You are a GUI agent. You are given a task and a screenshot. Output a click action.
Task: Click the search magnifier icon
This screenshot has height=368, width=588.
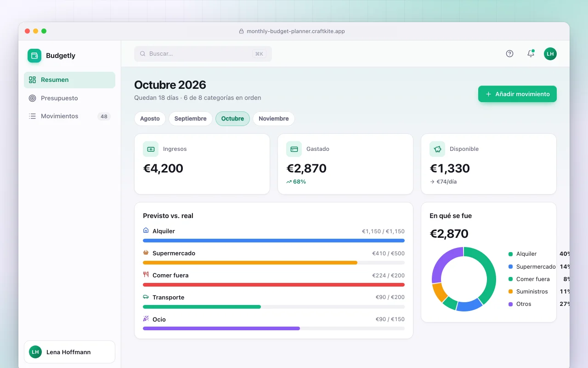tap(143, 54)
